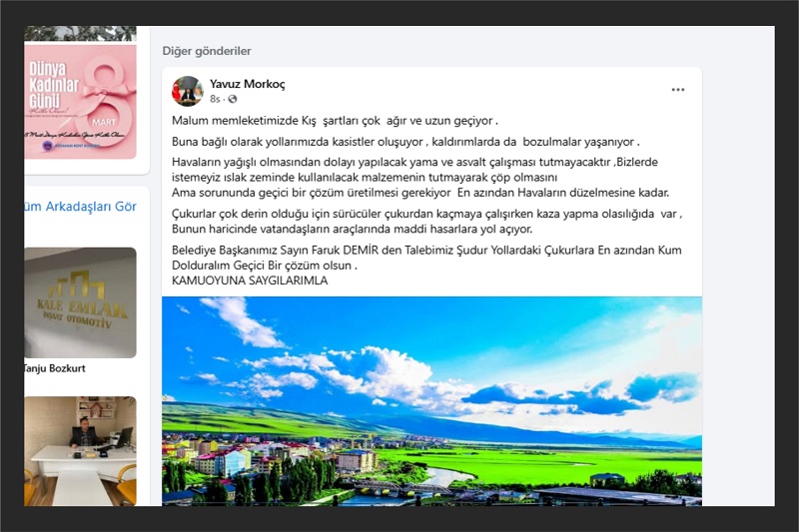Click the globe public-audience icon
The image size is (799, 532).
(x=233, y=99)
